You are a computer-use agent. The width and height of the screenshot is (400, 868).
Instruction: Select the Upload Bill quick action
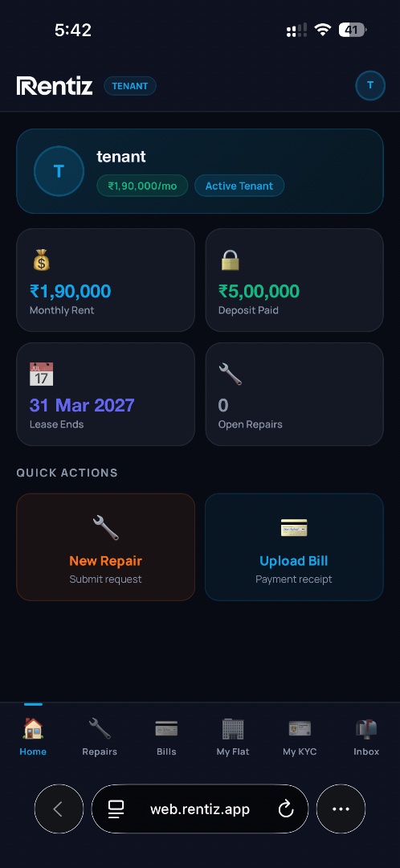pos(294,547)
